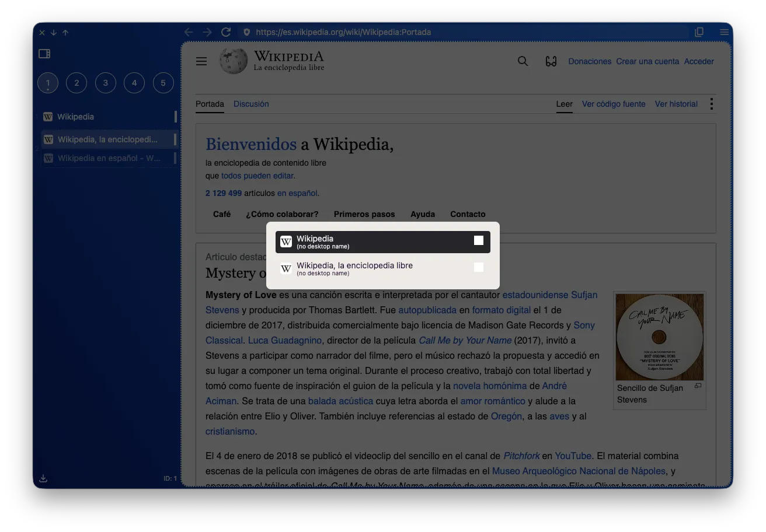The image size is (766, 532).
Task: Click the shield icon in the address bar
Action: tap(246, 32)
